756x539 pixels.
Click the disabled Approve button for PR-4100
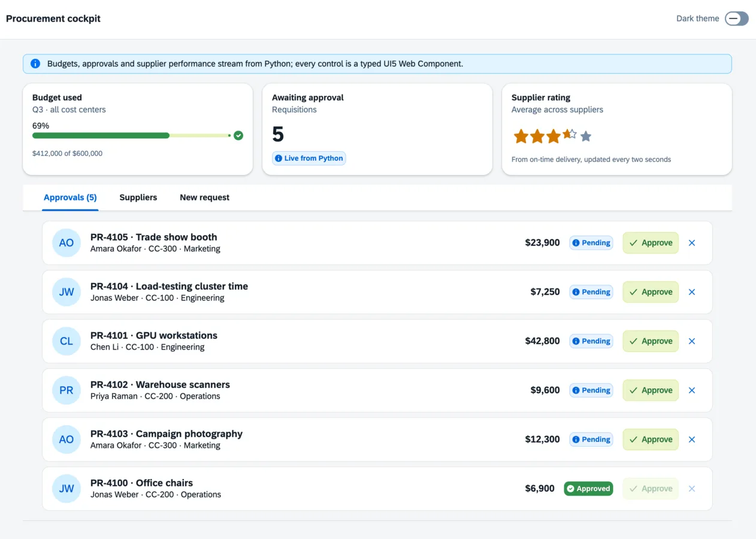(651, 489)
